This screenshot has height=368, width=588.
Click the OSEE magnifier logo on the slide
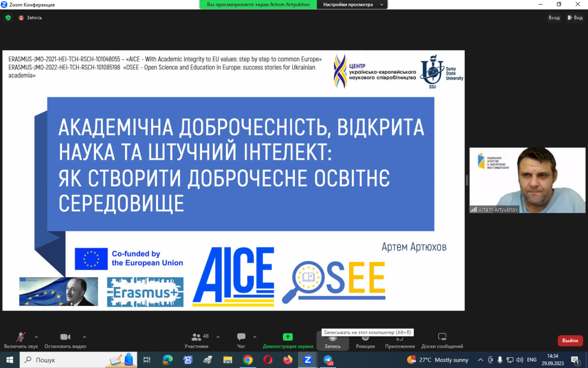[x=334, y=282]
